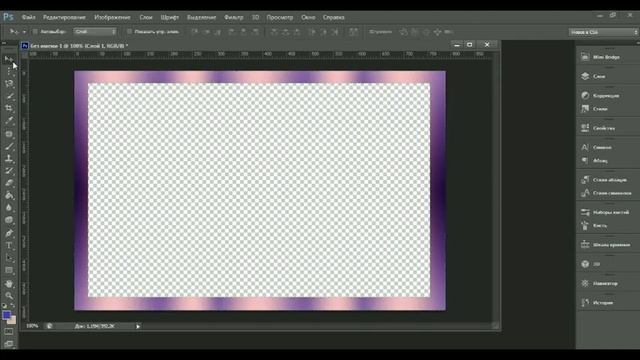Select the Horizontal Type tool
The image size is (640, 360).
[9, 245]
